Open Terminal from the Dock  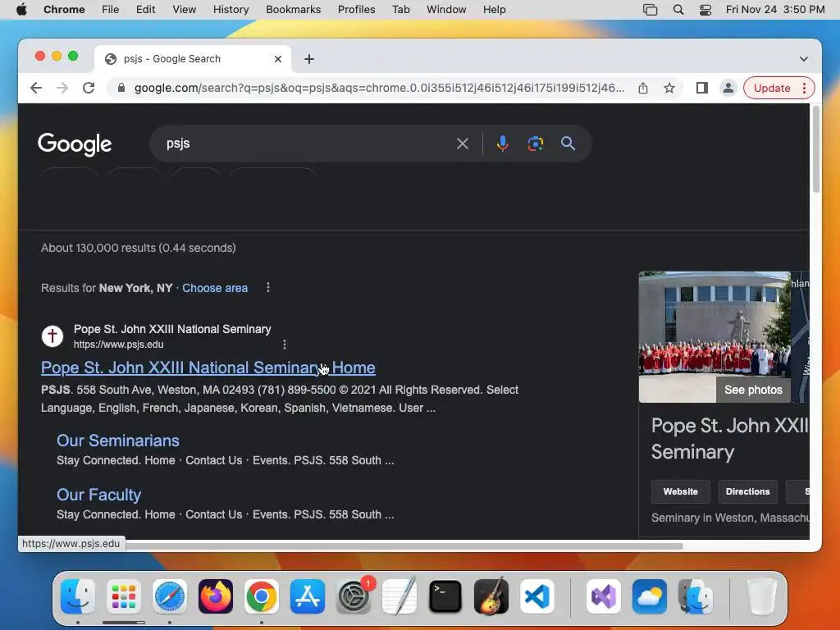445,596
